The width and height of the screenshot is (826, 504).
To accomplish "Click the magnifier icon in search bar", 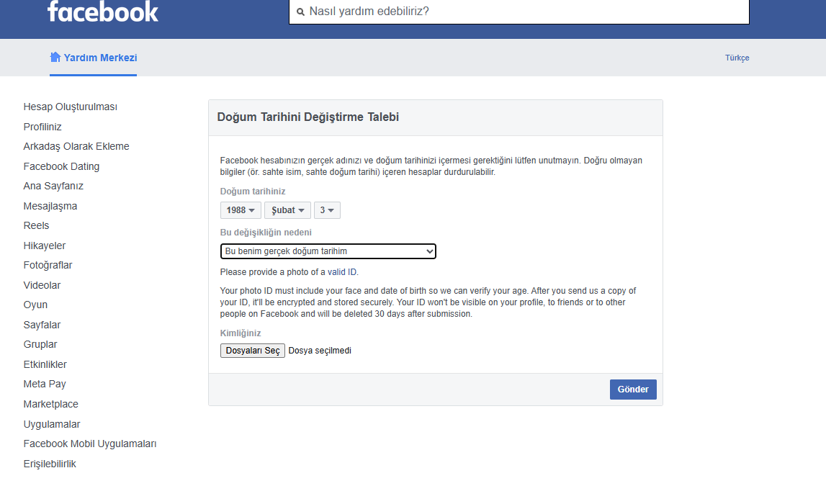I will [x=300, y=12].
